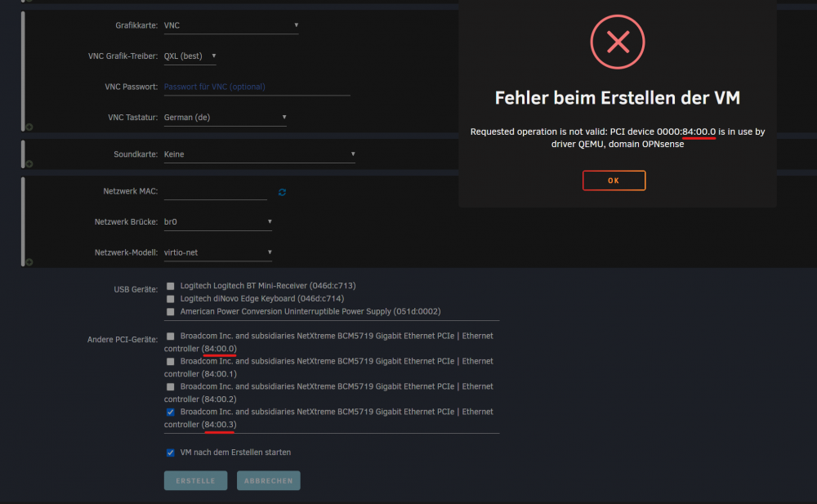
Task: Open the Netzwerk Brücke br0 dropdown
Action: (218, 221)
